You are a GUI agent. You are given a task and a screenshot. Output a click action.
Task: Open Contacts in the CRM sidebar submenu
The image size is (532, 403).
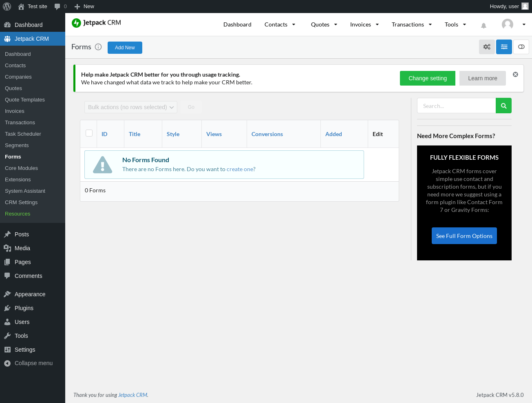coord(15,66)
